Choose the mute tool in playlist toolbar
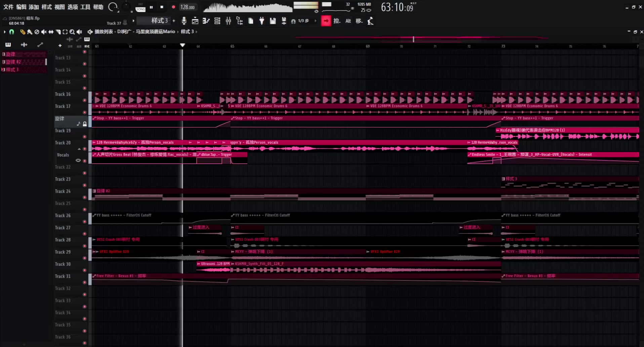 pos(44,32)
